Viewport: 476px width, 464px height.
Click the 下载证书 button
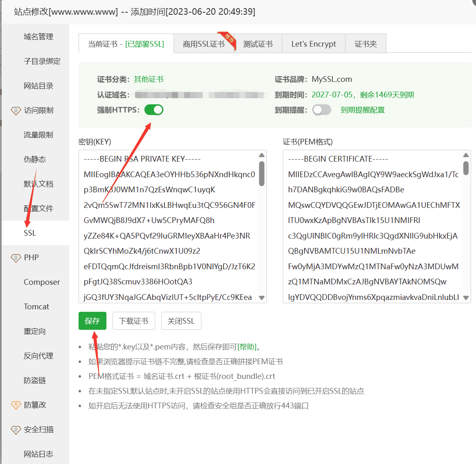tap(133, 321)
